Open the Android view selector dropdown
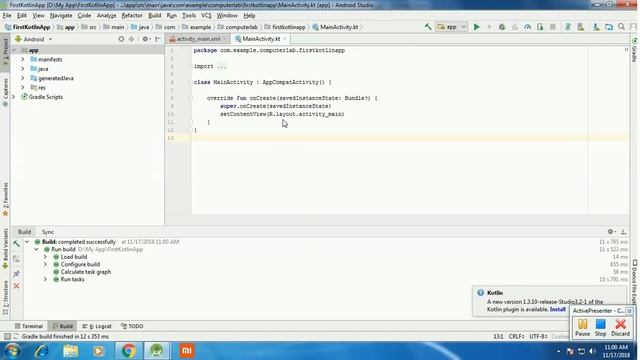This screenshot has width=640, height=360. coord(33,39)
